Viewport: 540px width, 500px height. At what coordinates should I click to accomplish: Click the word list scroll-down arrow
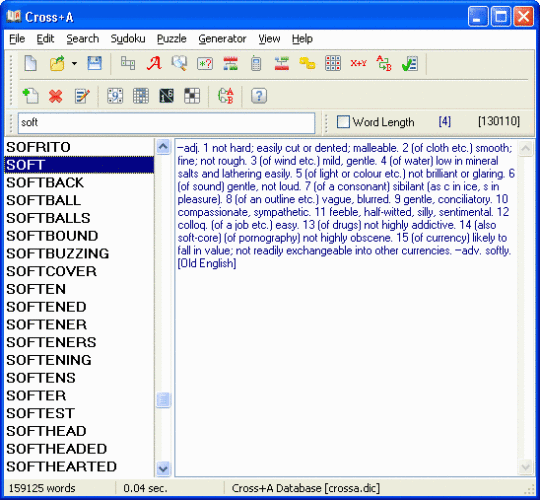pos(163,469)
